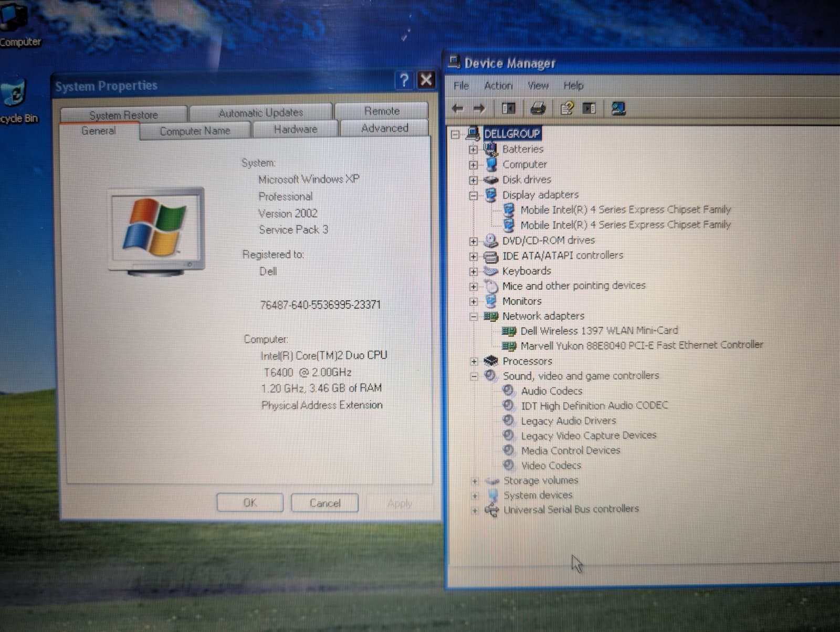
Task: Select the Processors category icon
Action: coord(491,361)
